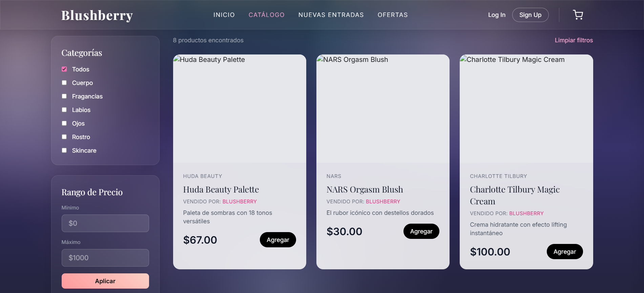Image resolution: width=644 pixels, height=293 pixels.
Task: Click the $100.00 price text
Action: pos(490,252)
